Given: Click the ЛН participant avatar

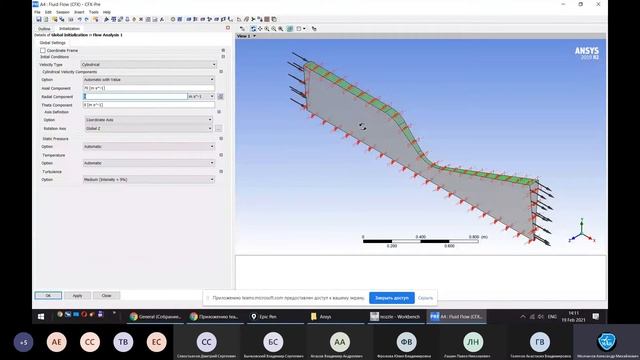Looking at the screenshot, I should tap(473, 342).
